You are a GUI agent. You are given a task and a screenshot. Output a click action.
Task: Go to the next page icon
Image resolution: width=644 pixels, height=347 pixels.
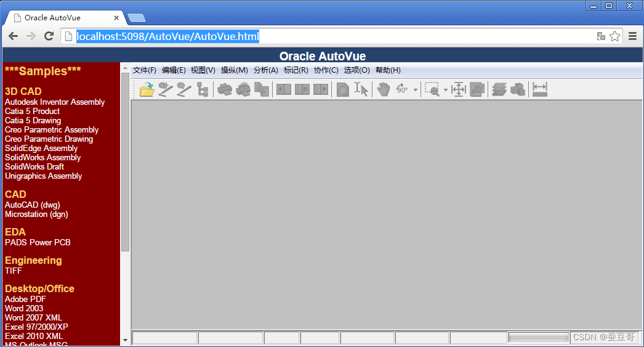(x=321, y=89)
